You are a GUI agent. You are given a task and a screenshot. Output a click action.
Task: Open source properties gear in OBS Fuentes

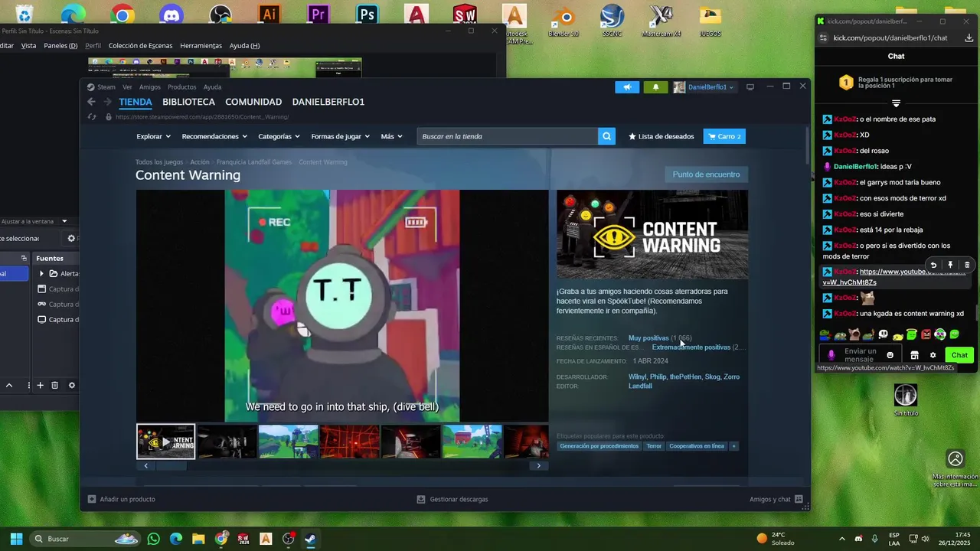[72, 385]
